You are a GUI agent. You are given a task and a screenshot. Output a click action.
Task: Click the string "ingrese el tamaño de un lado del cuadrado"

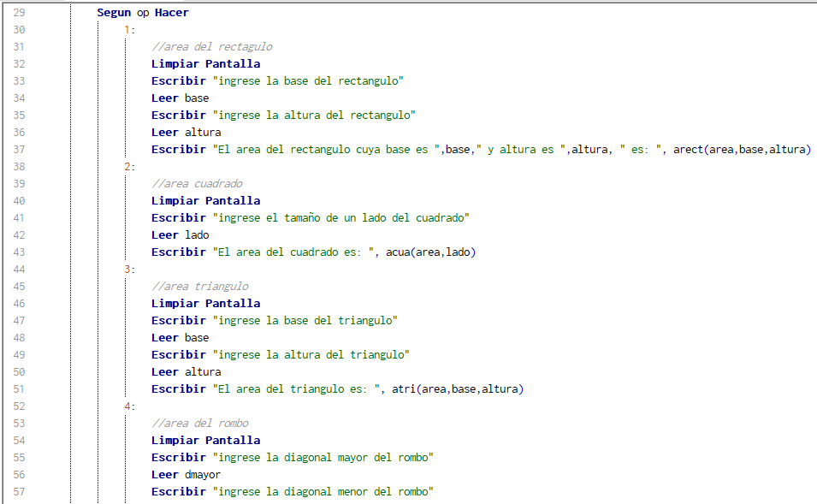[x=341, y=218]
